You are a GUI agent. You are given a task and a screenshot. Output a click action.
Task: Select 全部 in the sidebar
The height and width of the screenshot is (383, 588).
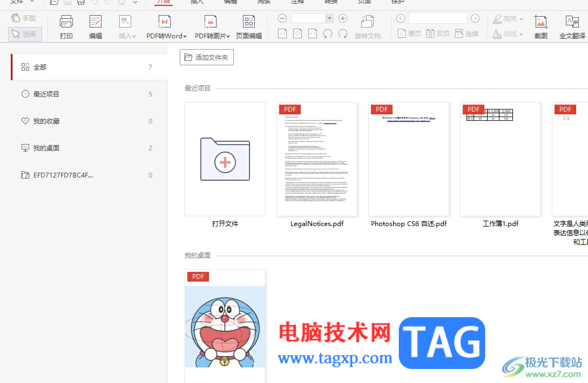point(89,67)
